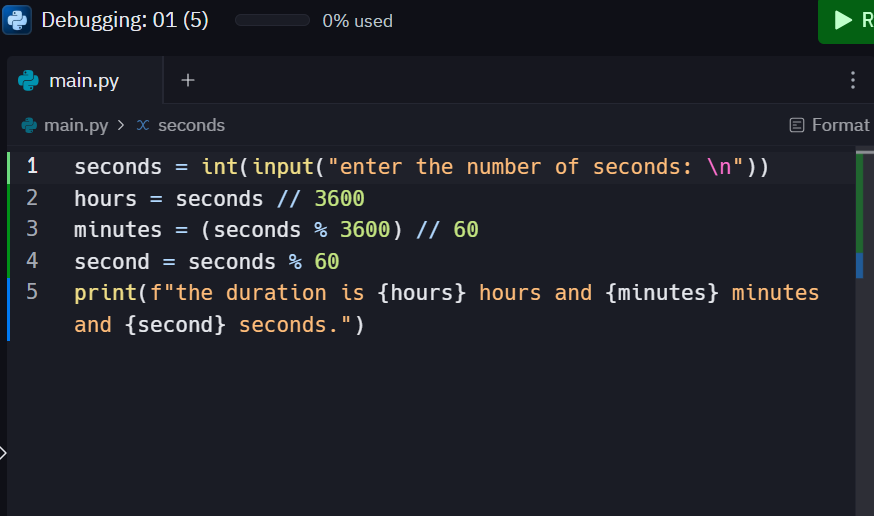Click the \n escape sequence in line 1
This screenshot has height=516, width=874.
pyautogui.click(x=718, y=167)
